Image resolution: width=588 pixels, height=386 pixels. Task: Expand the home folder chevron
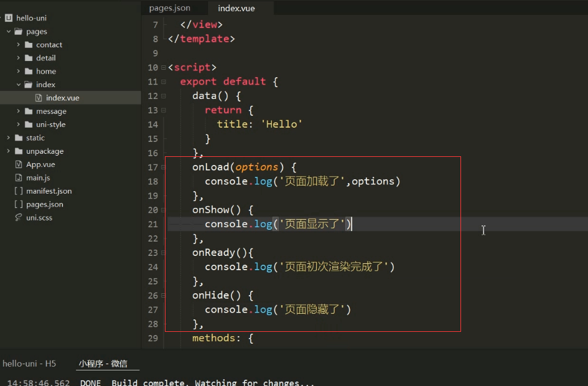pyautogui.click(x=19, y=71)
